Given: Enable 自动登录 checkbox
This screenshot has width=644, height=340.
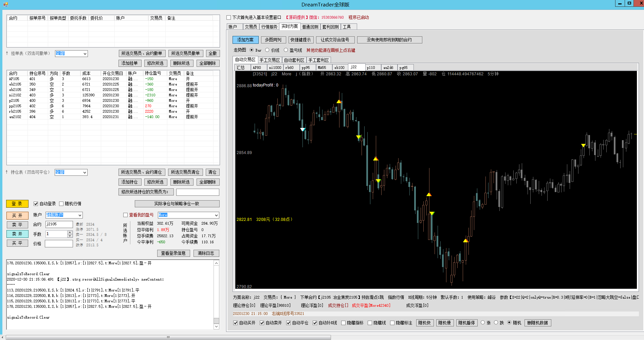Looking at the screenshot, I should [36, 204].
